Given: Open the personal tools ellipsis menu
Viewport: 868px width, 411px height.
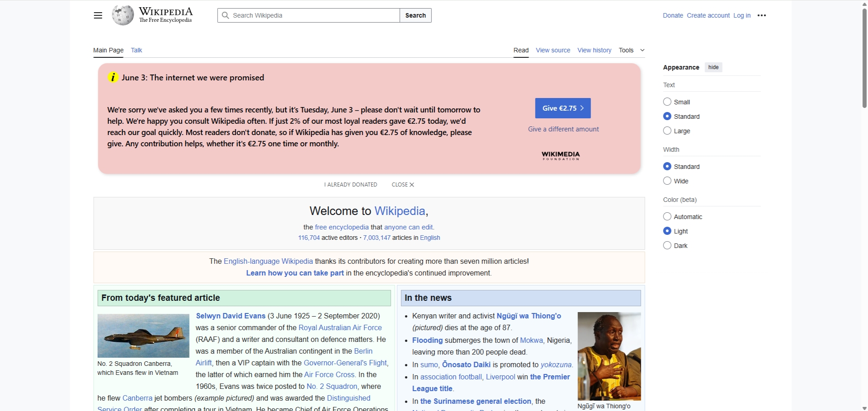Looking at the screenshot, I should click(x=762, y=15).
